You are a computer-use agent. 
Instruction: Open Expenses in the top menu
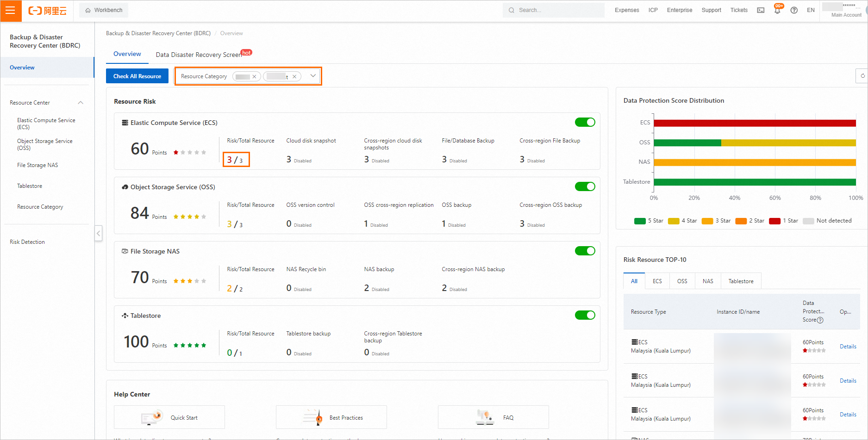click(x=627, y=10)
